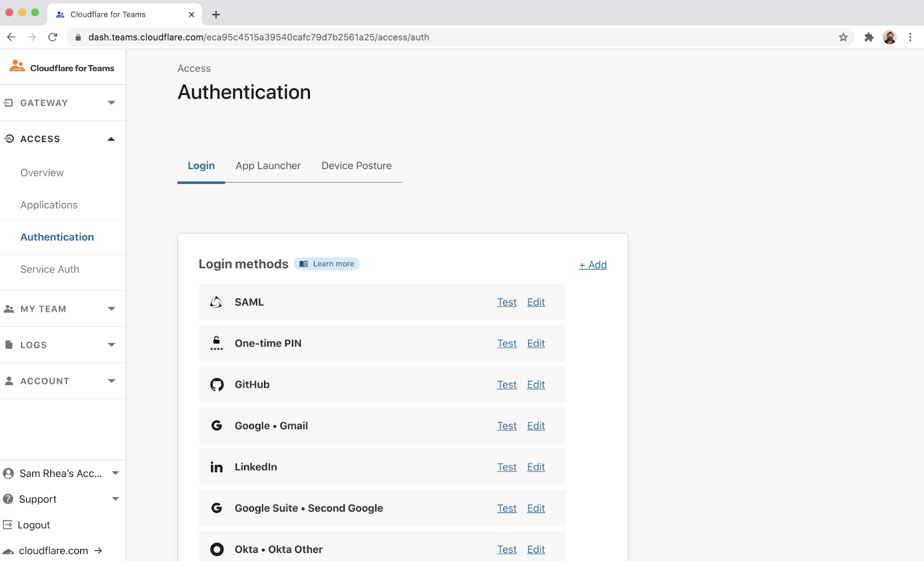The width and height of the screenshot is (924, 561).
Task: Expand the Gateway section arrow
Action: click(111, 102)
